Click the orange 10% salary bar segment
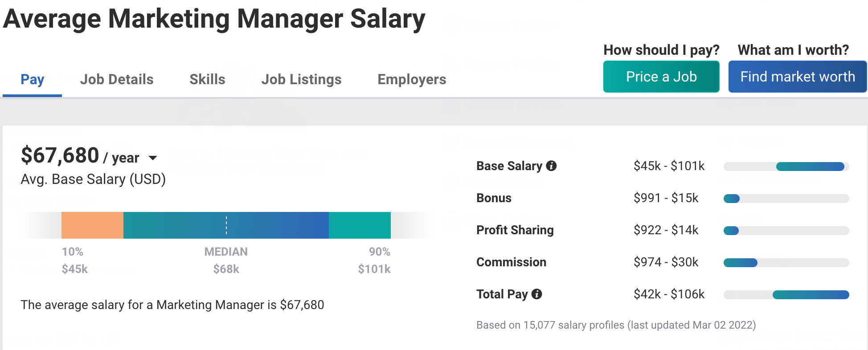Viewport: 868px width, 350px height. 92,225
